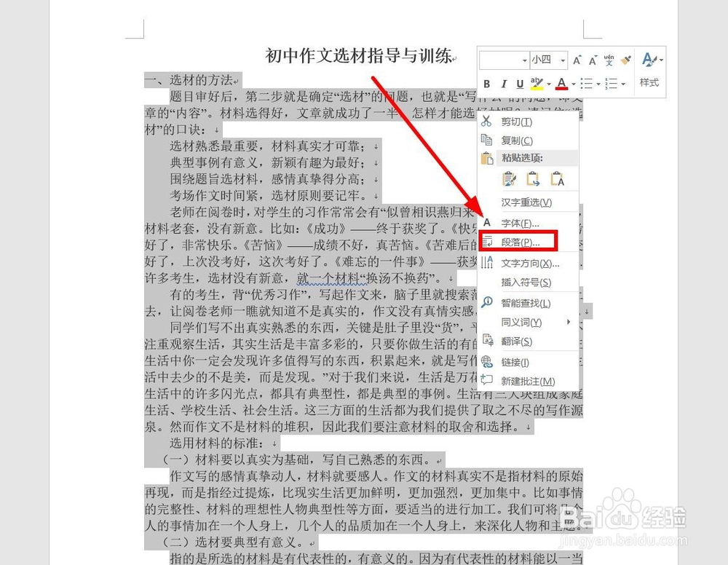Apply red font color
This screenshot has width=728, height=565.
561,84
